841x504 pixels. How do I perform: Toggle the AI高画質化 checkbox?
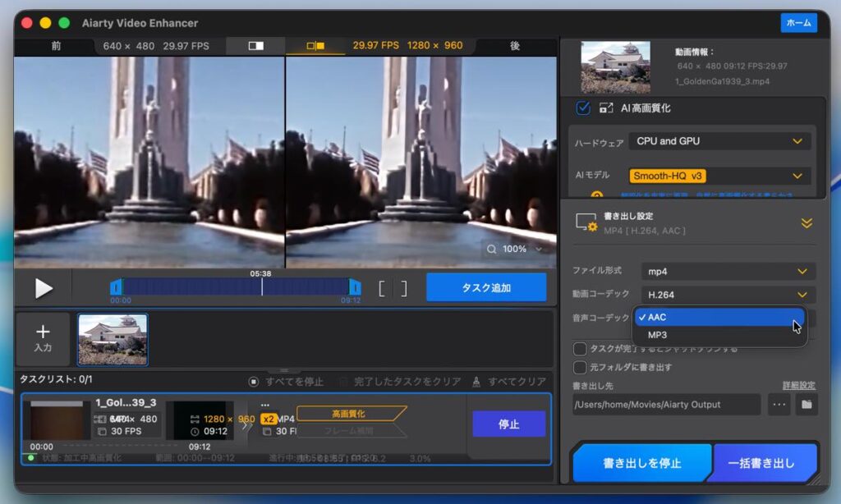coord(583,108)
